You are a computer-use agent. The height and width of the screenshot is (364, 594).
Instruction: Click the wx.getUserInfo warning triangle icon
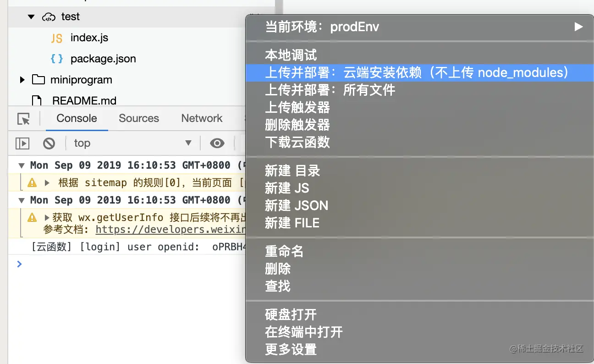coord(32,217)
